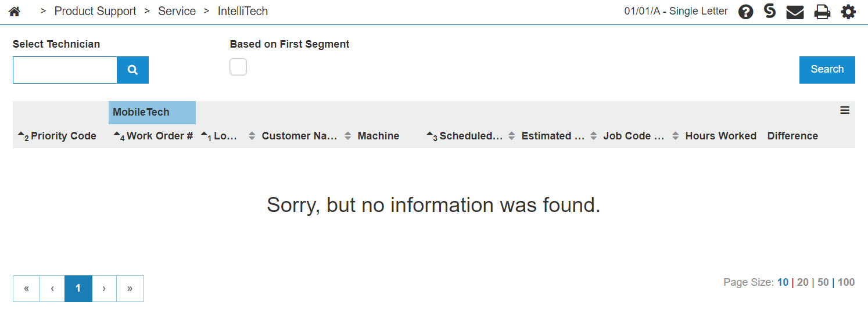This screenshot has width=868, height=316.
Task: Sort by Machine column header
Action: 378,136
